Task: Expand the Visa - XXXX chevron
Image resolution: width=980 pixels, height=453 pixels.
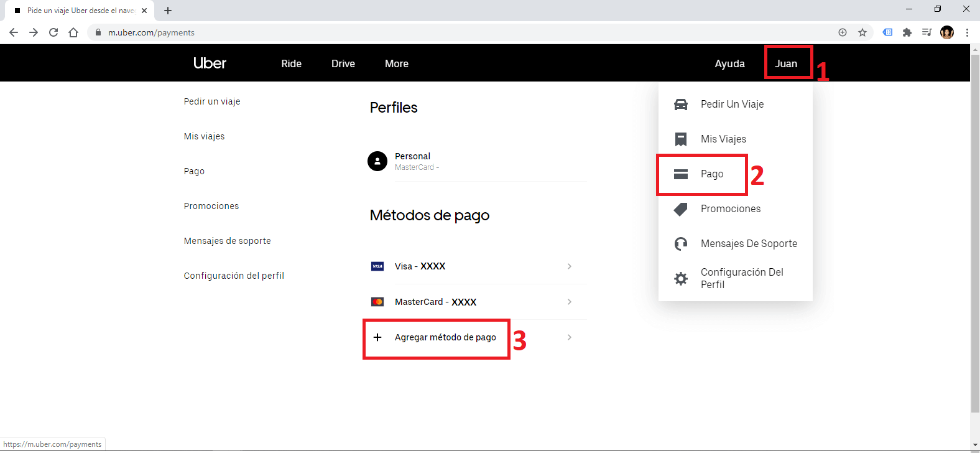Action: pyautogui.click(x=570, y=266)
